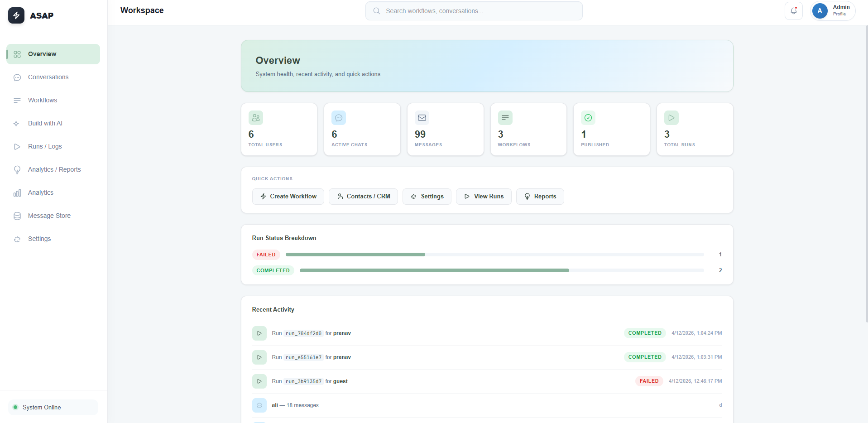This screenshot has height=423, width=868.
Task: Click the Analytics bar chart icon
Action: coord(17,193)
